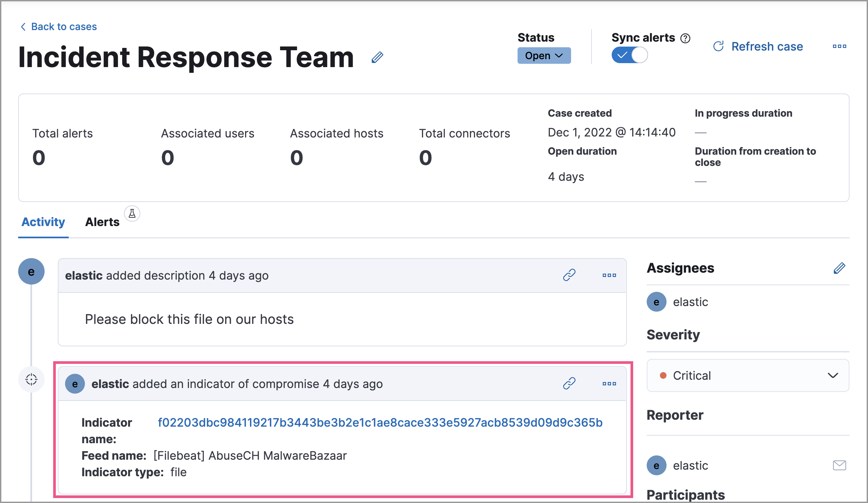Click reporter elastic email envelope icon

(839, 465)
